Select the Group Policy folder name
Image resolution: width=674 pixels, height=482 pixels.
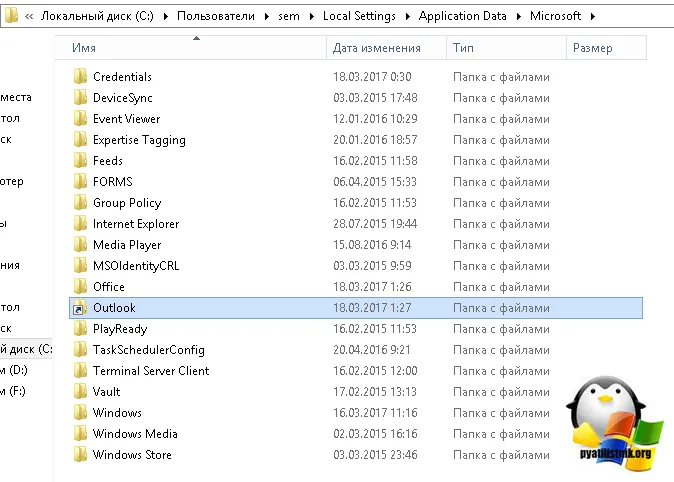pos(127,203)
